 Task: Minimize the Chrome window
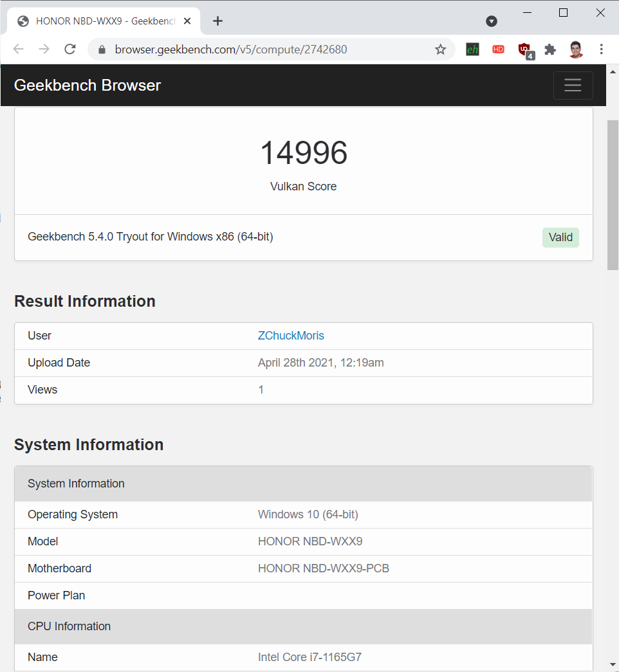point(528,13)
